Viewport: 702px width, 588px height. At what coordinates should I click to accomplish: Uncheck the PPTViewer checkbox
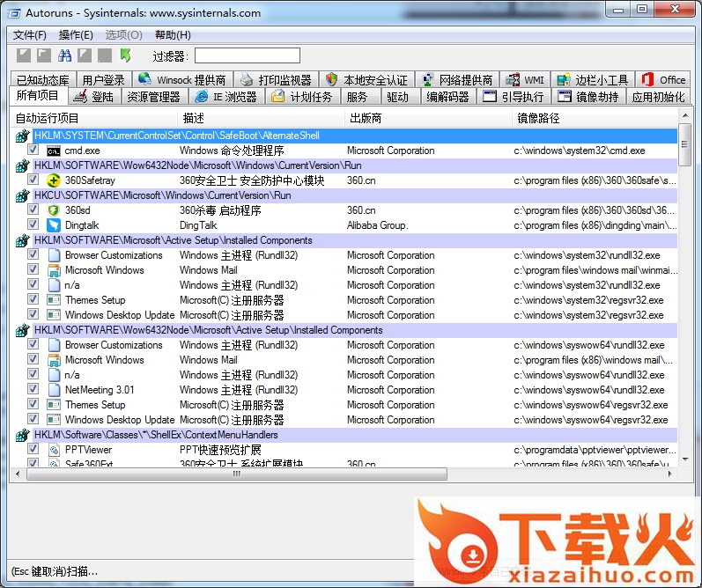[x=33, y=448]
